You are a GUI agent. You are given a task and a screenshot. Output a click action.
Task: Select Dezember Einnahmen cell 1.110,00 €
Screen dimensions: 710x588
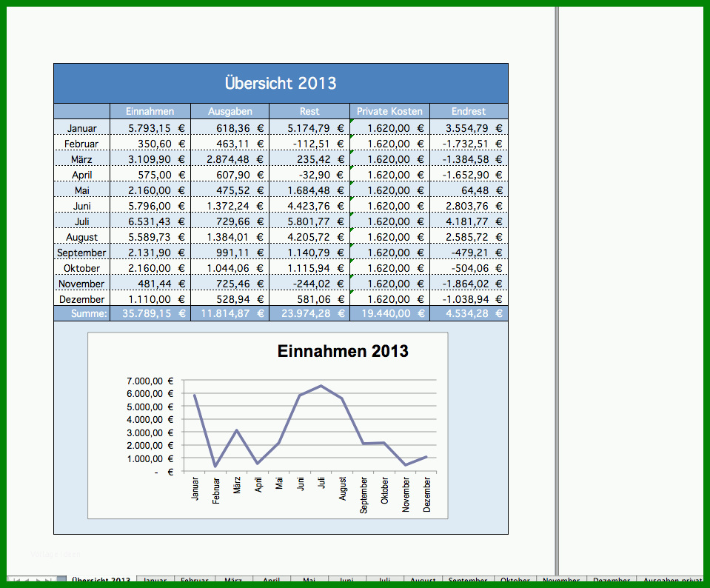[150, 299]
